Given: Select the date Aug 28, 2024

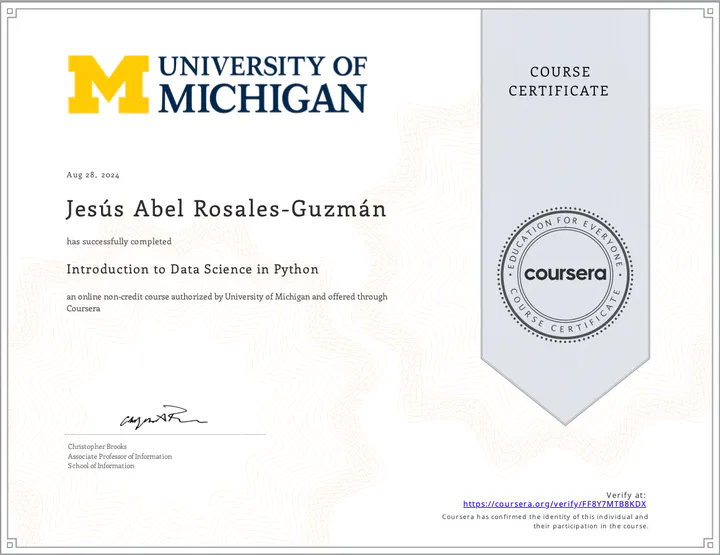Looking at the screenshot, I should pyautogui.click(x=93, y=175).
